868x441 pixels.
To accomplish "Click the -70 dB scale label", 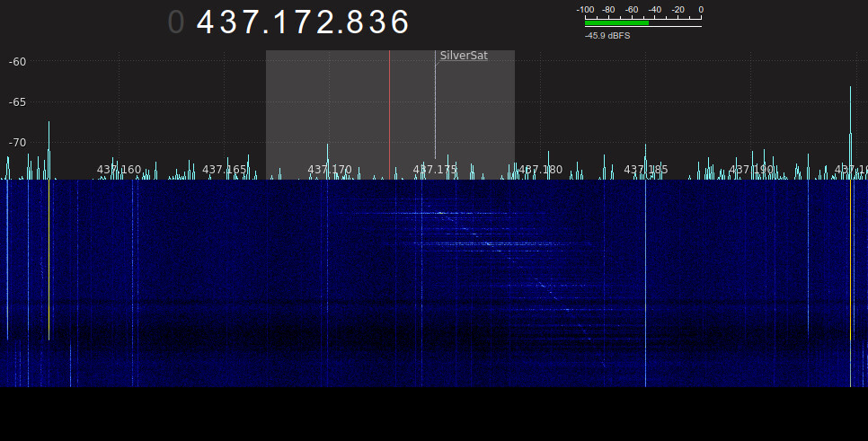I will click(x=17, y=142).
